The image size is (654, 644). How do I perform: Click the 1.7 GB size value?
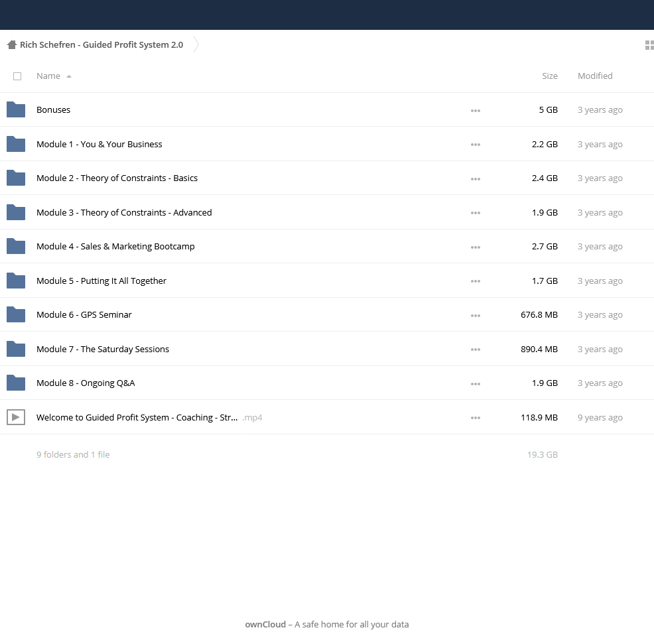pyautogui.click(x=545, y=281)
